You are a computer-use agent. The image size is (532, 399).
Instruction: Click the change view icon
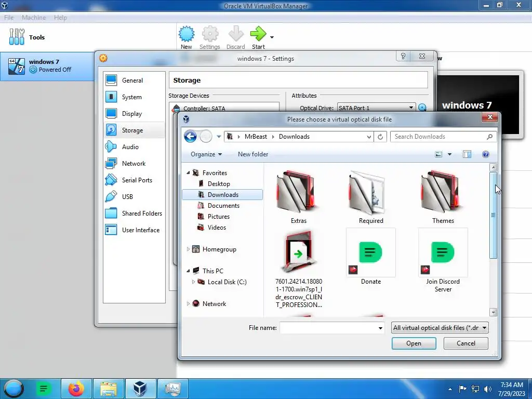[x=438, y=154]
